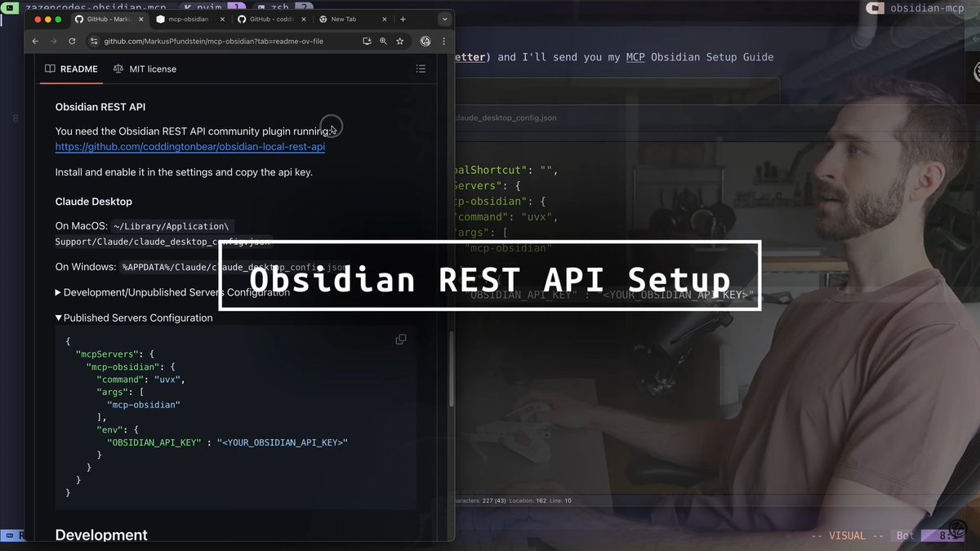Click the browser page vertical scrollbar
980x551 pixels.
451,367
